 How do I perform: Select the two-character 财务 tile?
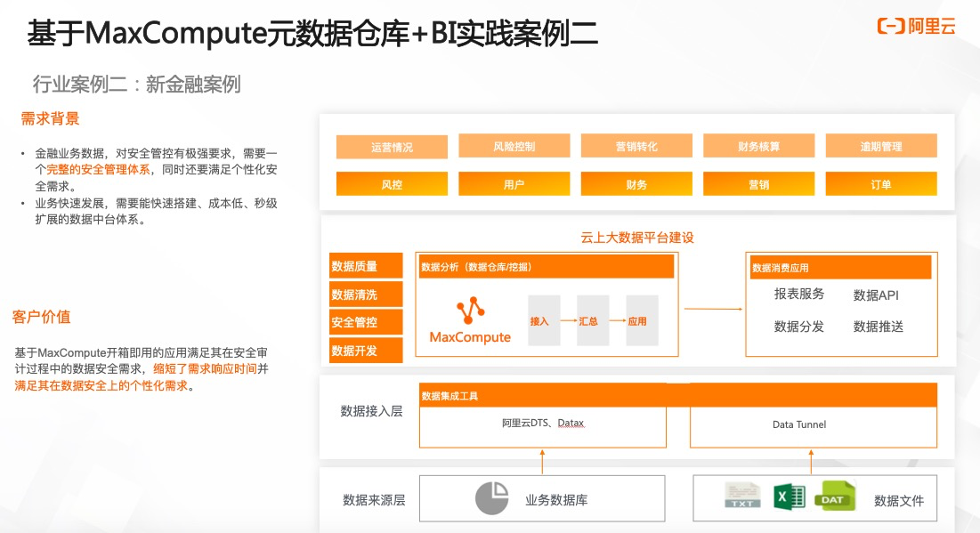click(636, 184)
